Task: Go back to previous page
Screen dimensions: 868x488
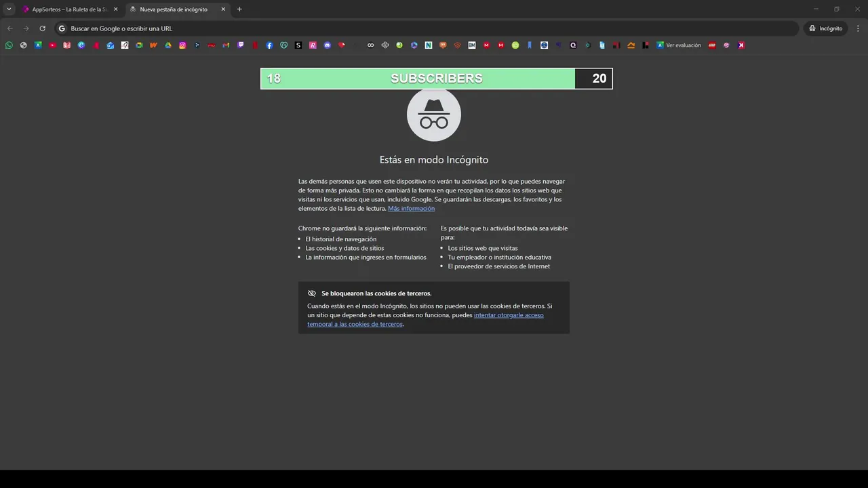Action: pyautogui.click(x=9, y=28)
